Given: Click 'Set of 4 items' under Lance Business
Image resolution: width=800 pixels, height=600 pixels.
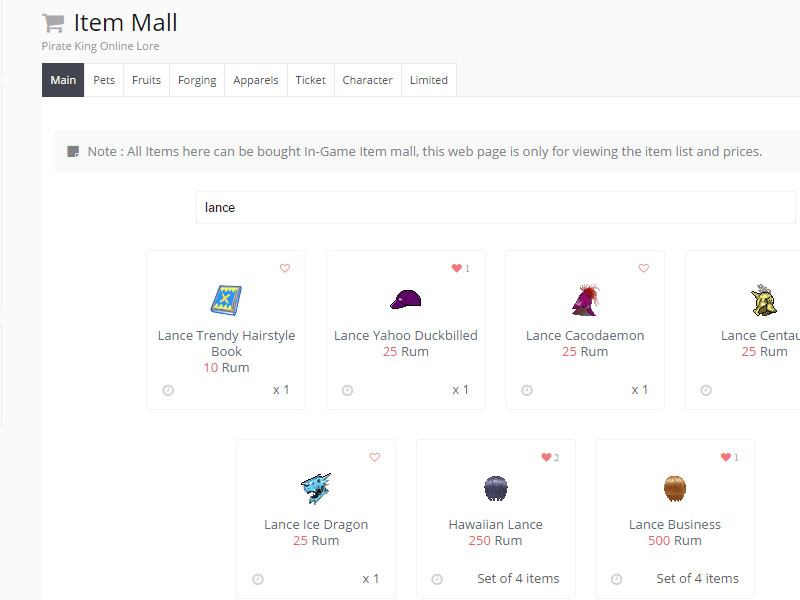Looking at the screenshot, I should click(x=697, y=579).
